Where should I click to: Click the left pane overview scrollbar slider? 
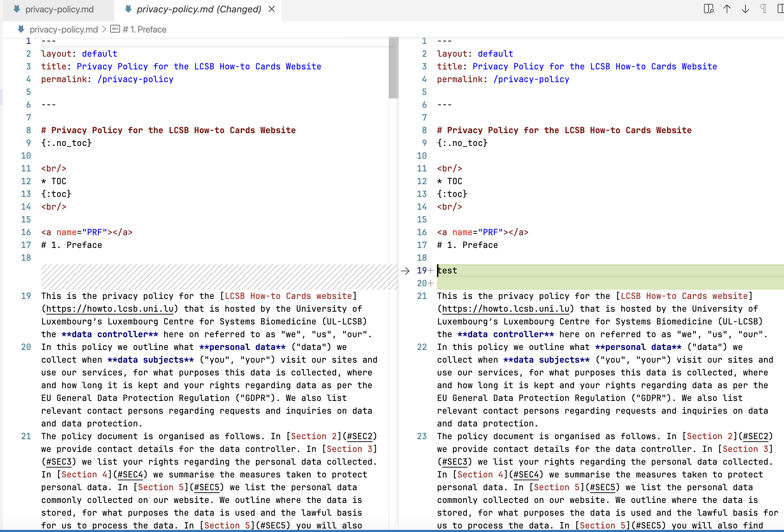393,67
